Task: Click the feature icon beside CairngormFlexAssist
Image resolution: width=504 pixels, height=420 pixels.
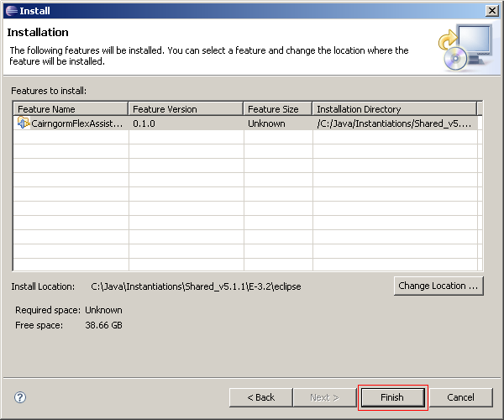Action: (x=24, y=123)
